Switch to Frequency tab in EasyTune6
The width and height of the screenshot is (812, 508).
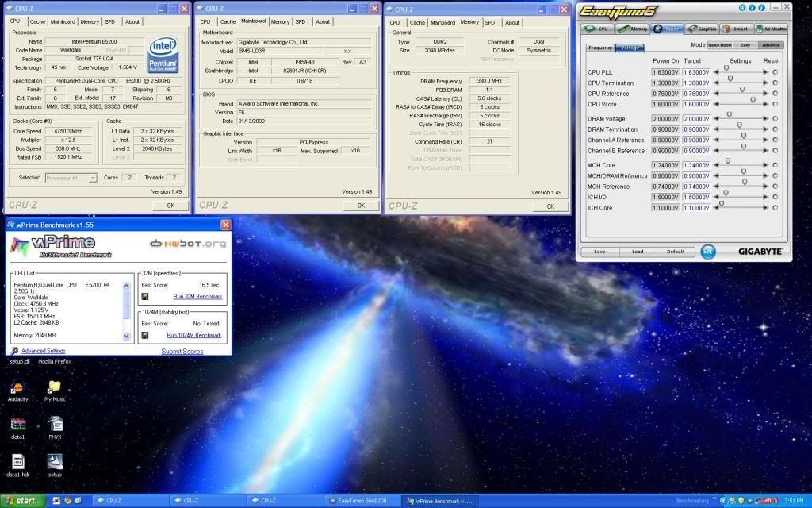coord(600,48)
